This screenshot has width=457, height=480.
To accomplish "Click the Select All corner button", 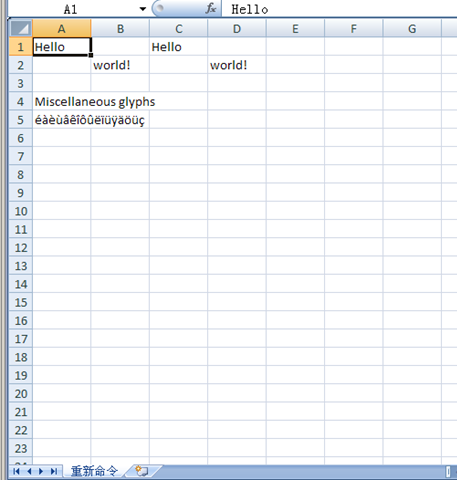I will click(21, 29).
